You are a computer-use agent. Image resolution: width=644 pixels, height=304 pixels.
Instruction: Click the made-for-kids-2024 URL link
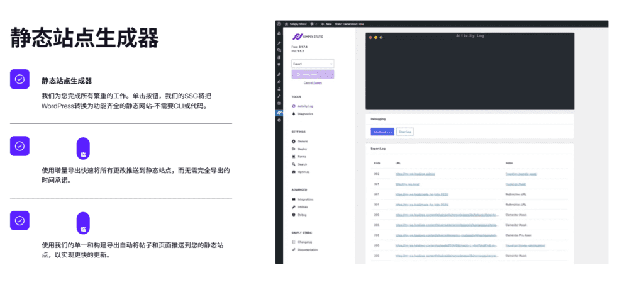click(422, 205)
